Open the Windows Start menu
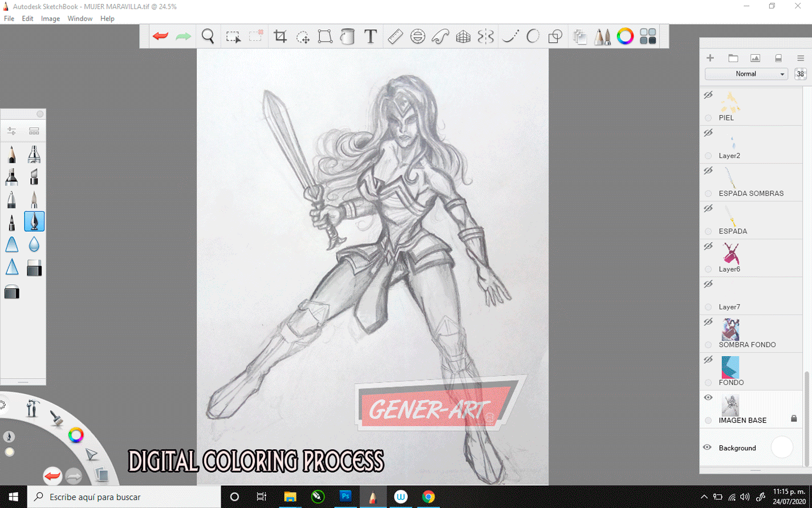The image size is (812, 508). (x=13, y=497)
